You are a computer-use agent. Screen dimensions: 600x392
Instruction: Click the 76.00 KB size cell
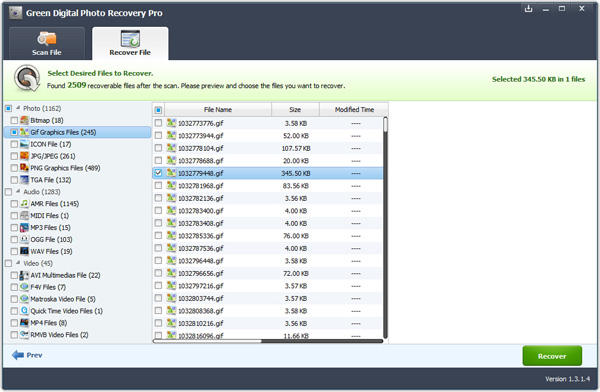tap(296, 236)
